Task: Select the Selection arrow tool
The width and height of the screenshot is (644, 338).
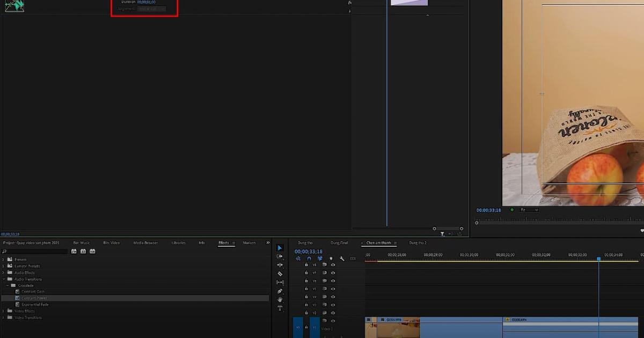Action: click(x=280, y=248)
